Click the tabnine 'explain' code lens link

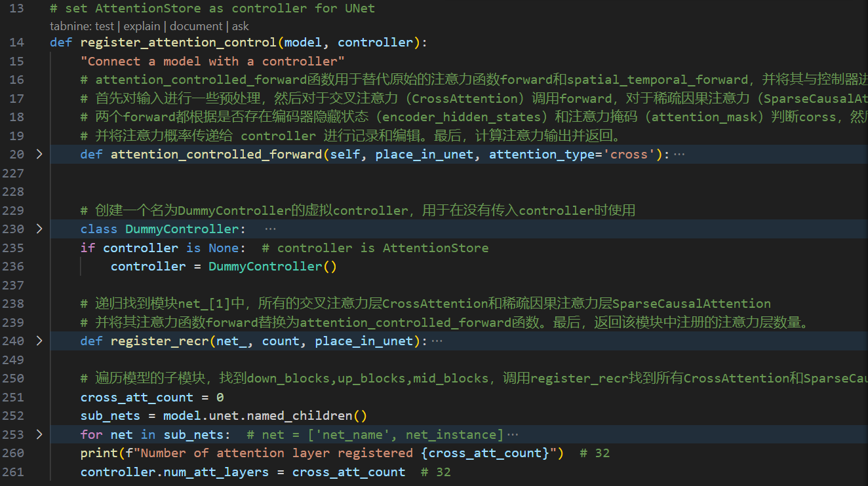point(142,26)
